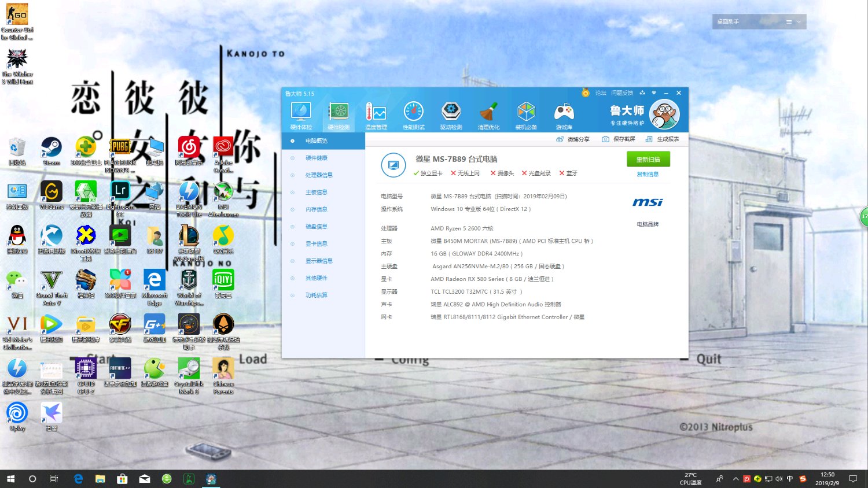The height and width of the screenshot is (488, 868).
Task: Open File Explorer from taskbar
Action: pyautogui.click(x=100, y=479)
